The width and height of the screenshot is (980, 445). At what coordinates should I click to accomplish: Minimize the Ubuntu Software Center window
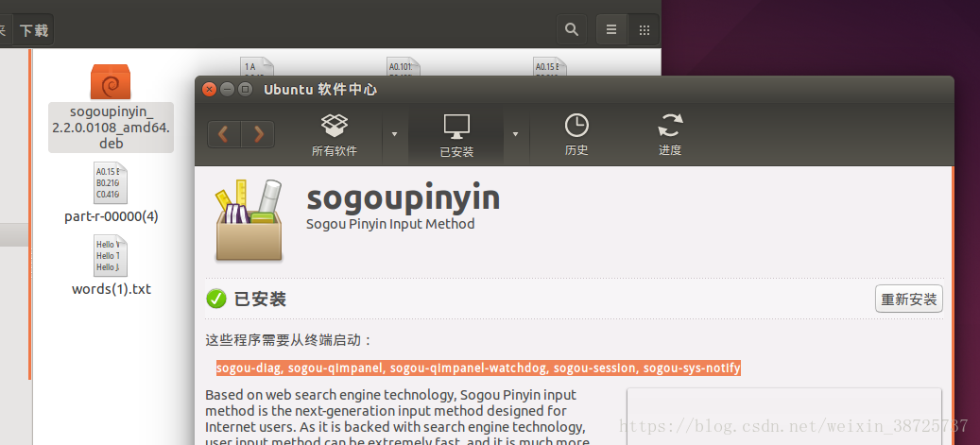(x=228, y=90)
